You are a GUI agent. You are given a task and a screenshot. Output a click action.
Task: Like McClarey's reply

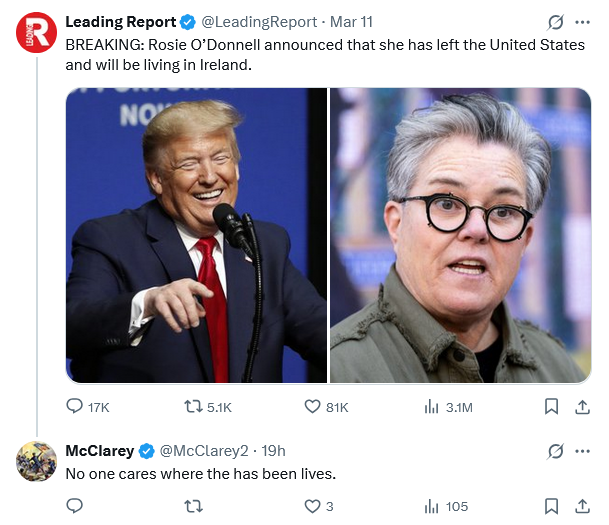tap(313, 506)
